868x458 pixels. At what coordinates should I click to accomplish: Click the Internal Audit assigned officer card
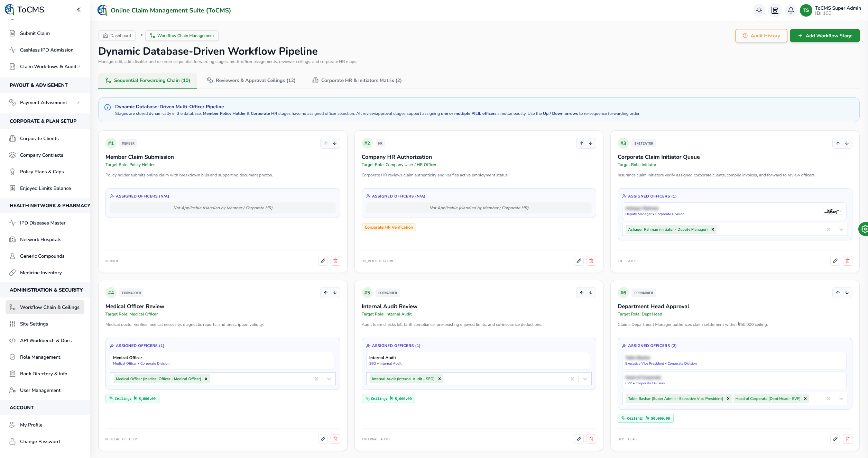point(478,360)
